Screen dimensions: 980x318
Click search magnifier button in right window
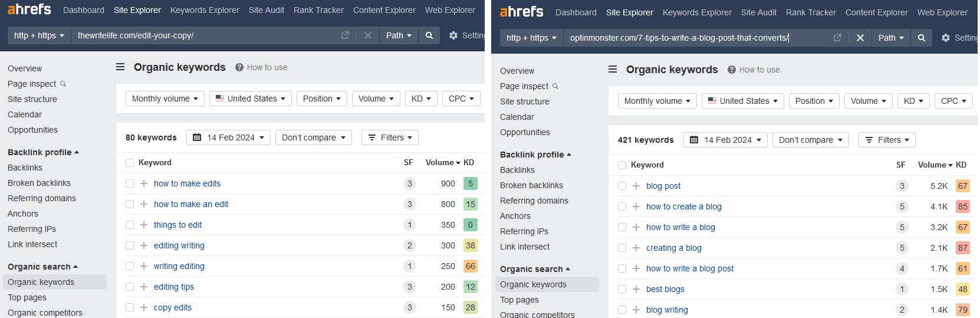(922, 38)
